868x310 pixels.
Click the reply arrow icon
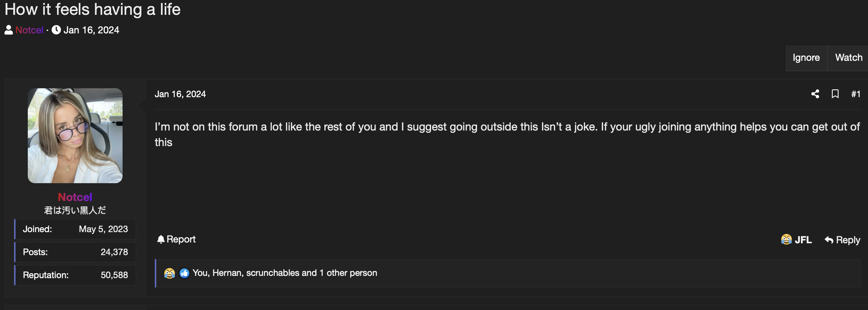pos(829,240)
